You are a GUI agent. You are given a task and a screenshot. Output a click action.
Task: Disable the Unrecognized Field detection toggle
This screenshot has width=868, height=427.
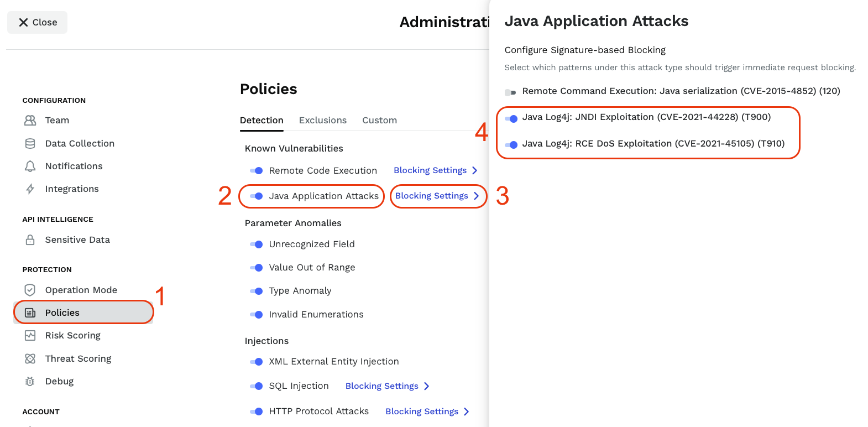pyautogui.click(x=257, y=244)
